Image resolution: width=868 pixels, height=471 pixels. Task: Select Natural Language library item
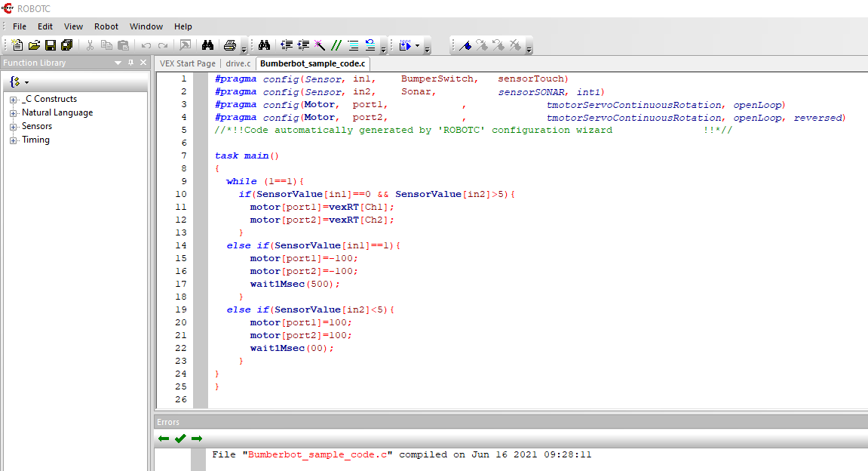coord(57,112)
